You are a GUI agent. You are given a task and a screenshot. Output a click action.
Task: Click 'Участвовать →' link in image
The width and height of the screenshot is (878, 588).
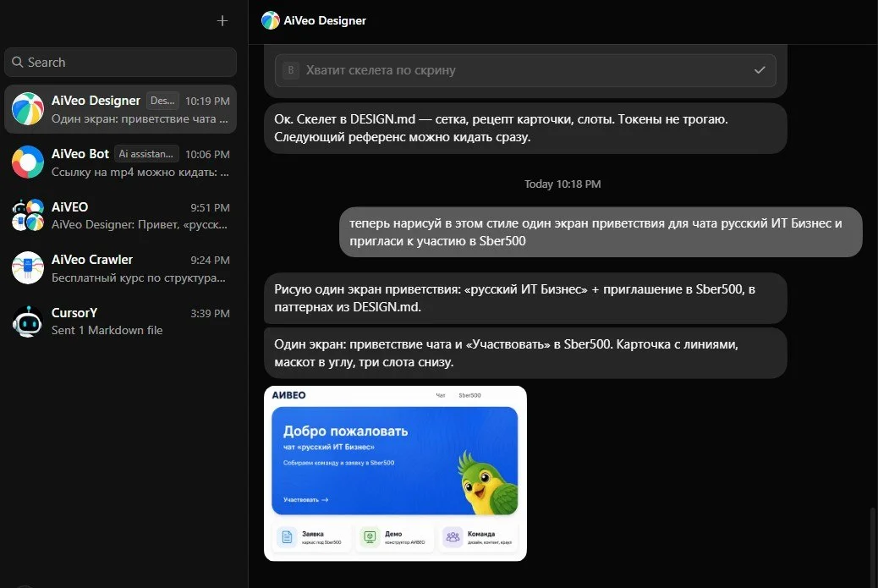coord(305,499)
